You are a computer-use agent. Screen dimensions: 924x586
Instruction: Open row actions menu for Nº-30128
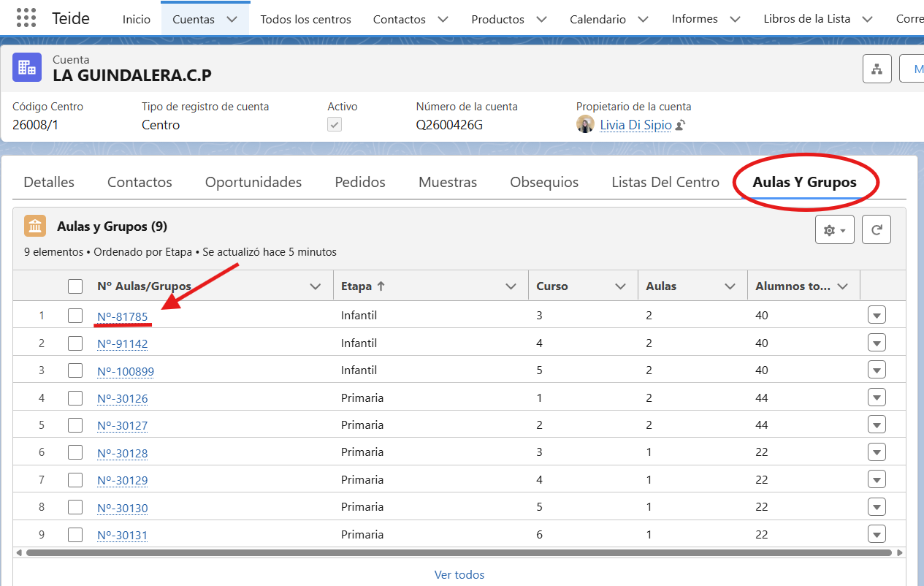click(877, 452)
